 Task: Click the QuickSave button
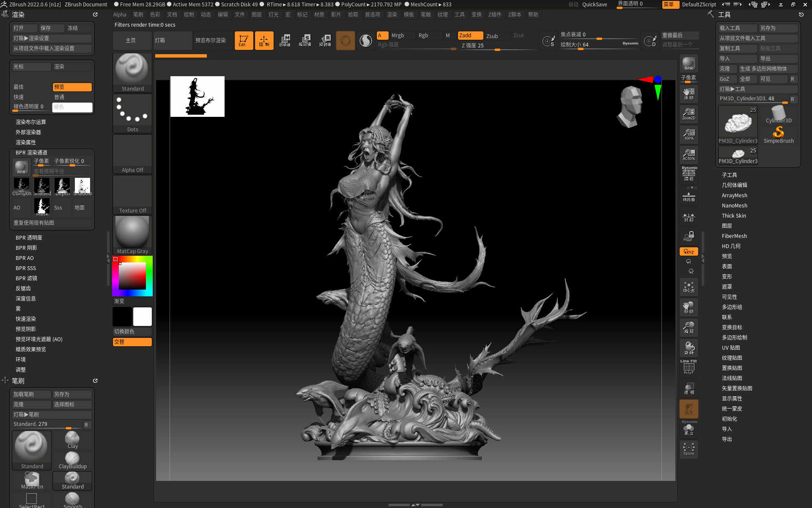click(x=594, y=4)
